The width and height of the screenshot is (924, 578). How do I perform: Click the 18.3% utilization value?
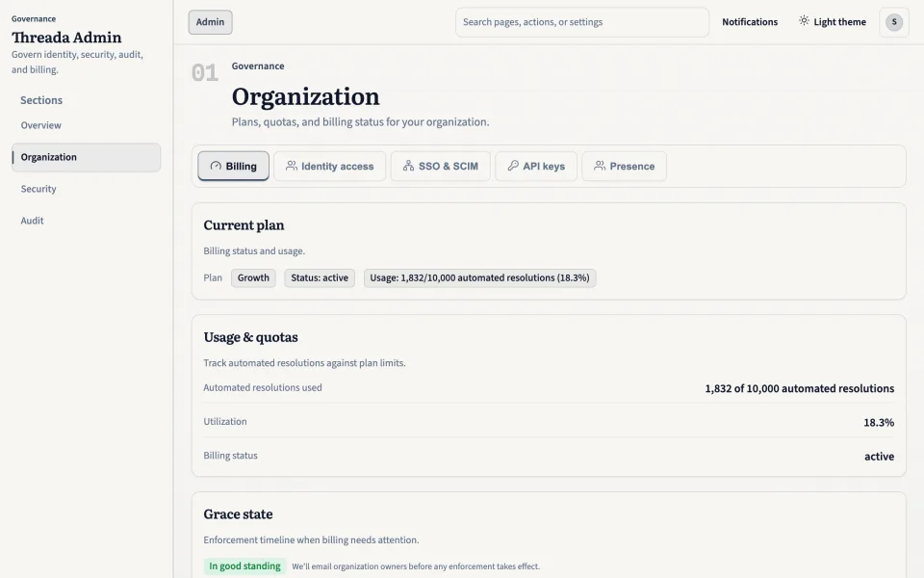[x=879, y=422]
